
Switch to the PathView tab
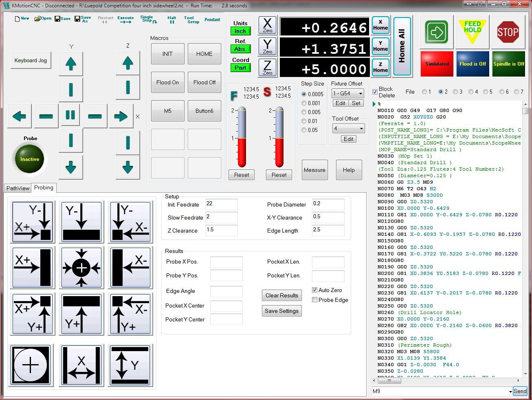click(18, 188)
